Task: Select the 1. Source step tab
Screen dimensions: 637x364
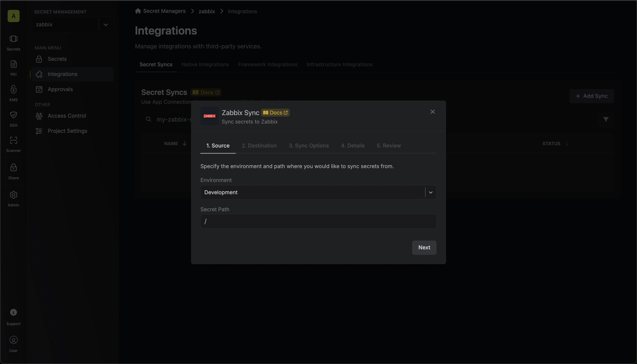Action: point(218,146)
